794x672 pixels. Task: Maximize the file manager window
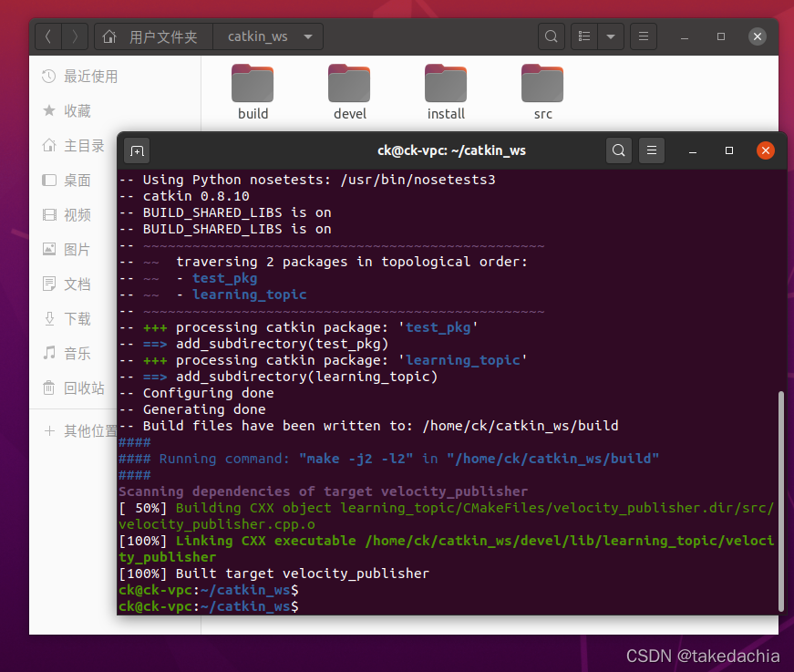[x=721, y=36]
